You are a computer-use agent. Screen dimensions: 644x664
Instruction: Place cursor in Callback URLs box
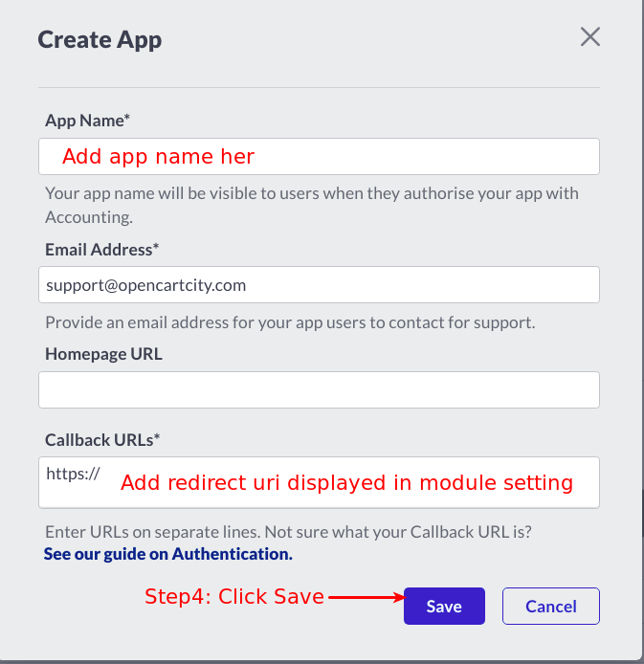click(x=319, y=482)
